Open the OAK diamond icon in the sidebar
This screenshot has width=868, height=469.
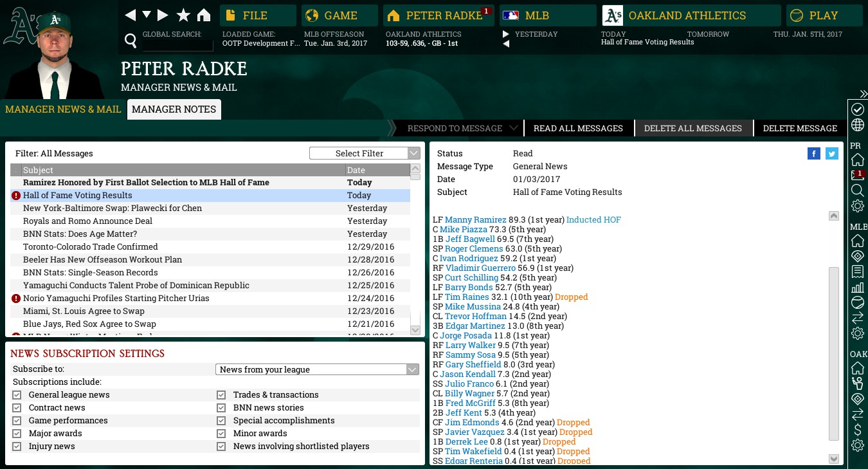point(858,399)
